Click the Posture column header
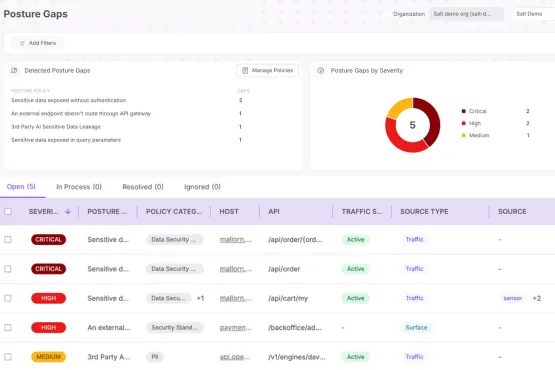The width and height of the screenshot is (555, 370). (x=107, y=211)
